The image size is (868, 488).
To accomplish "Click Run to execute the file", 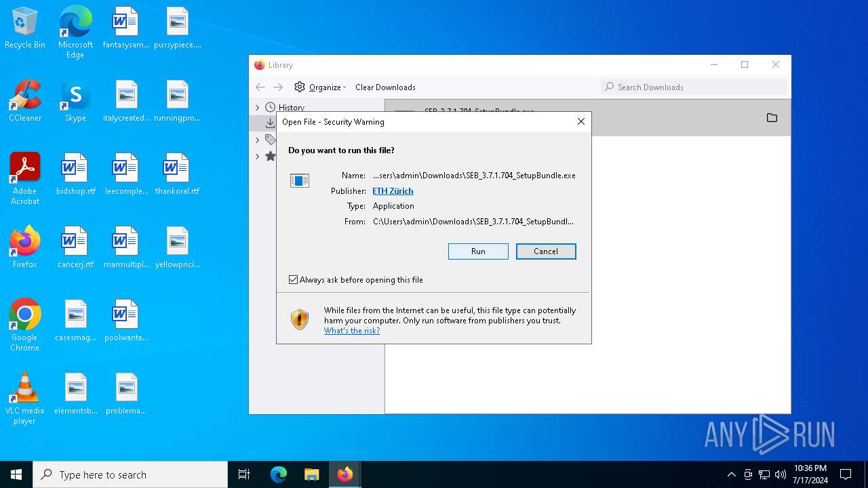I will pyautogui.click(x=478, y=251).
